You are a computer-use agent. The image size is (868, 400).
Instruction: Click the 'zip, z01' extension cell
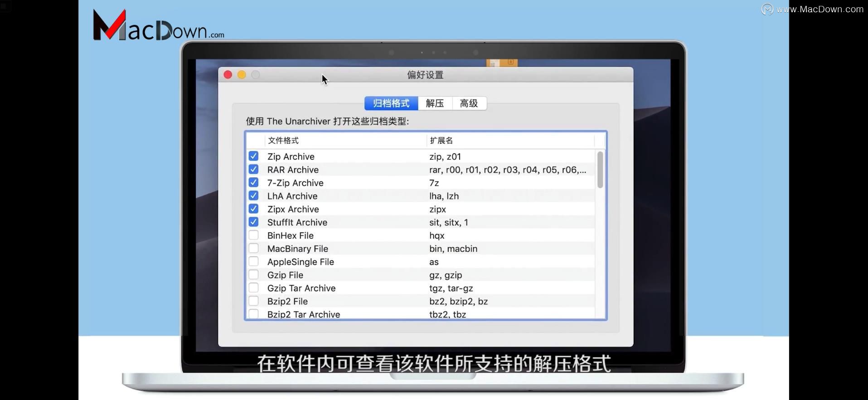click(x=445, y=156)
